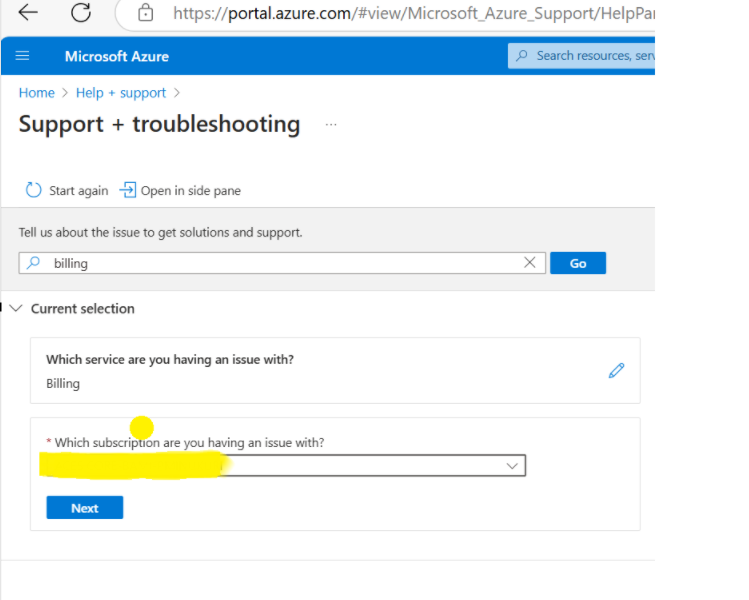
Task: Select 'Which service are you having an issue with?'
Action: (x=170, y=359)
